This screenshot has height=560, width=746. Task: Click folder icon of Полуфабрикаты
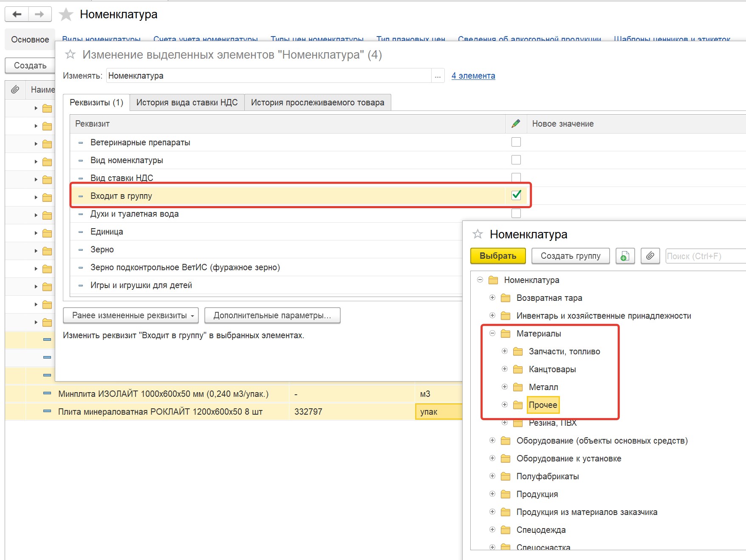point(506,476)
